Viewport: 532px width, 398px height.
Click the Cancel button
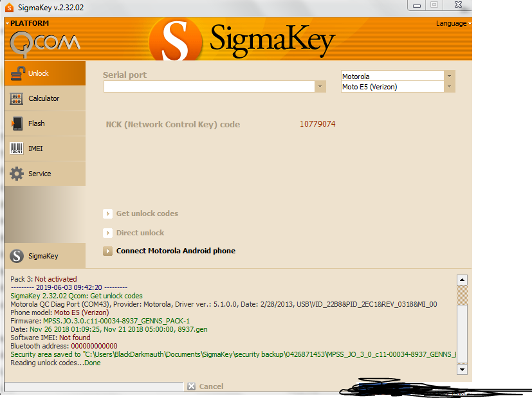click(x=205, y=386)
